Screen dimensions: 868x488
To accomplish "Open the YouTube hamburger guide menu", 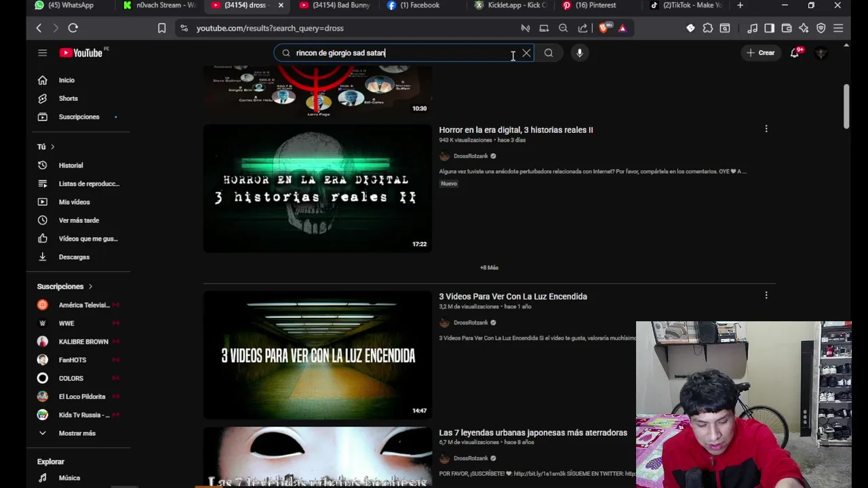I will [x=42, y=53].
